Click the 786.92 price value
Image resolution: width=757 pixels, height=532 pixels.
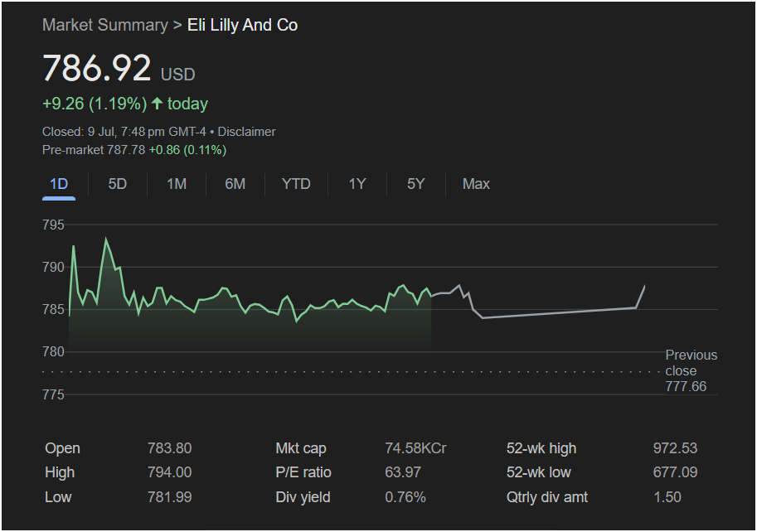click(x=96, y=67)
